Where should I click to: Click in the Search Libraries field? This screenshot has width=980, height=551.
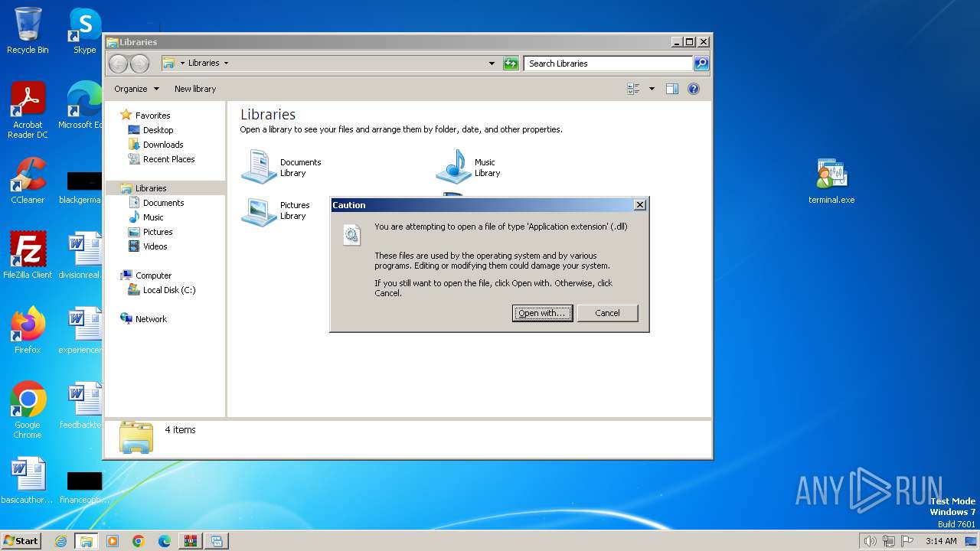click(x=609, y=64)
